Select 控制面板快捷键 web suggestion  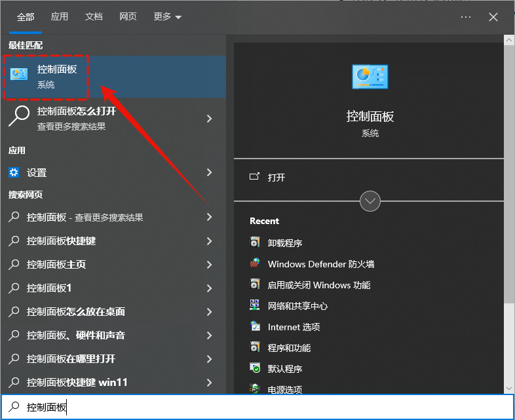[x=62, y=241]
